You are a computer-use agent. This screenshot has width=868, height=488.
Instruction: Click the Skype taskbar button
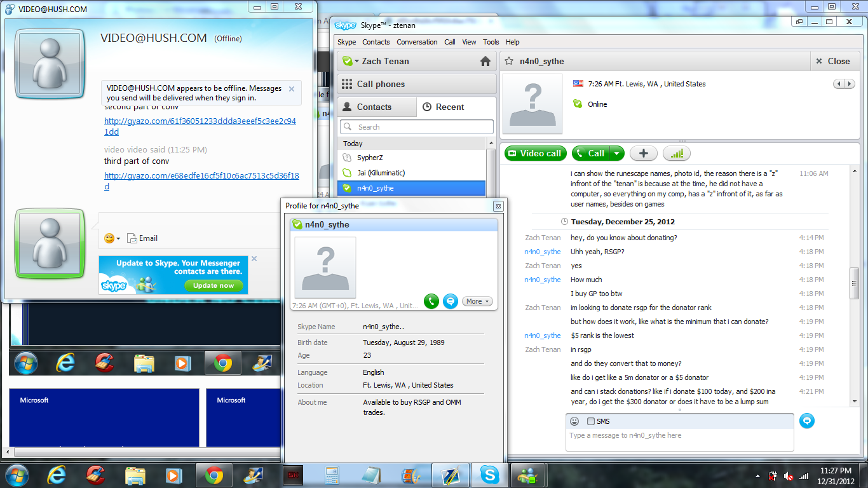[x=490, y=475]
